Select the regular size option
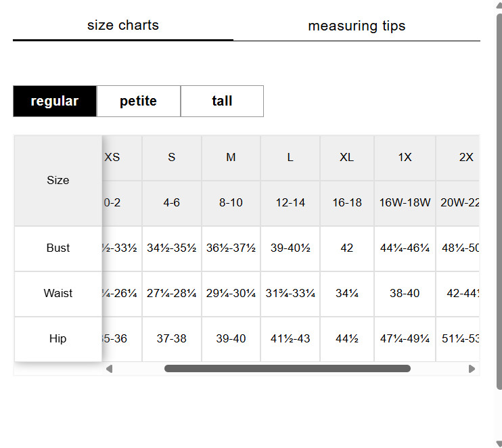502x448 pixels. click(55, 102)
